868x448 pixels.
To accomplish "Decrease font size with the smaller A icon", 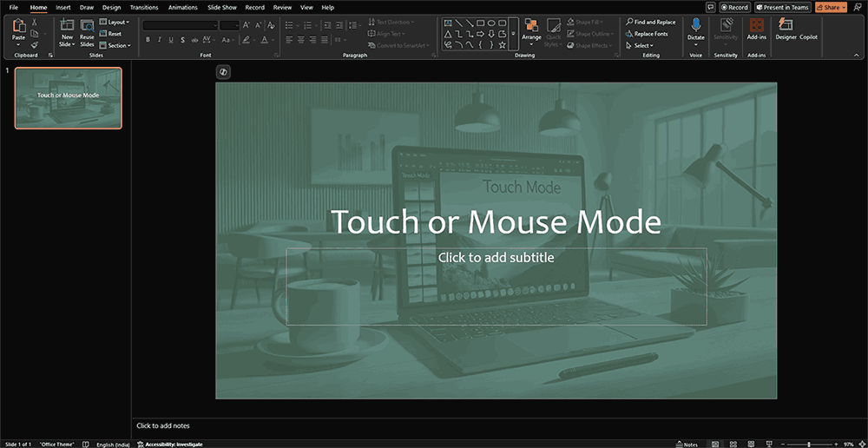I will [258, 25].
